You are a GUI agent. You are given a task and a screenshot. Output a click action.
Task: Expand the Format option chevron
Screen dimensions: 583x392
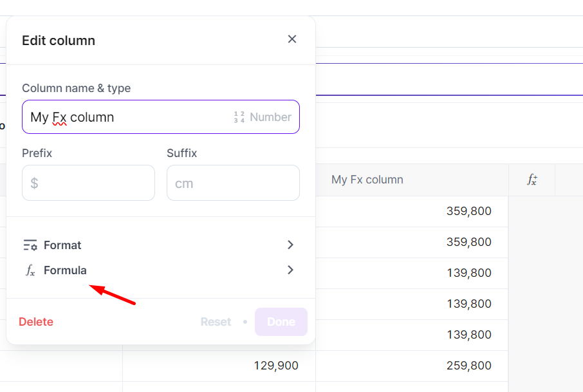click(290, 245)
